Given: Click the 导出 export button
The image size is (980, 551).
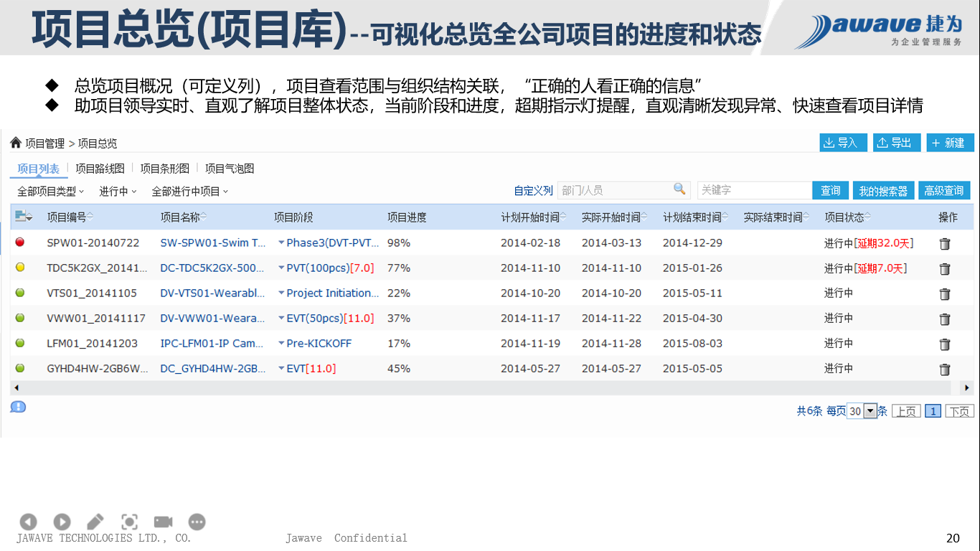Looking at the screenshot, I should click(x=896, y=143).
